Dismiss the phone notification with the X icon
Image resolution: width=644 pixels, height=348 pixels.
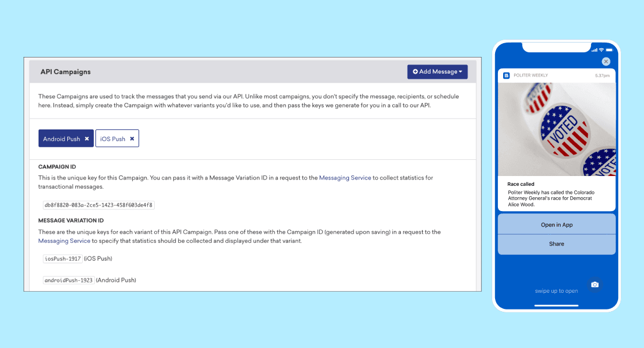pyautogui.click(x=605, y=62)
